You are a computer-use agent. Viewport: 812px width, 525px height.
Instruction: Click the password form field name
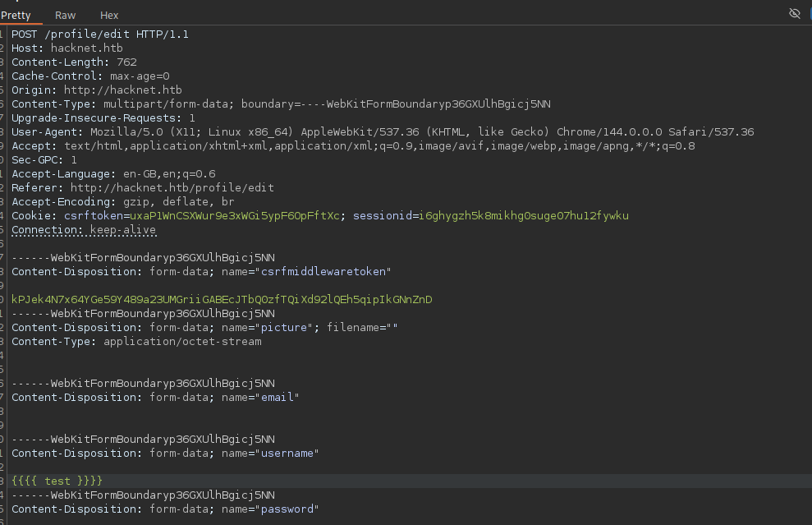click(x=287, y=509)
